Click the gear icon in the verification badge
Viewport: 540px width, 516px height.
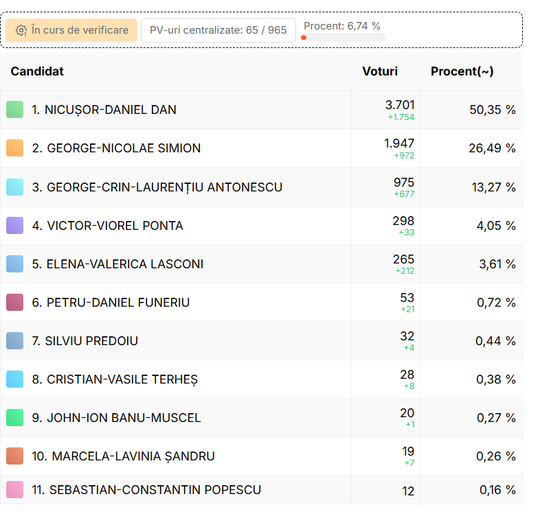coord(21,30)
